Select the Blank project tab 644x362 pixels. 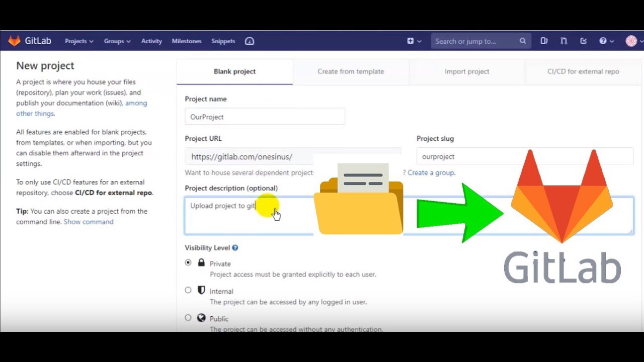(x=235, y=71)
